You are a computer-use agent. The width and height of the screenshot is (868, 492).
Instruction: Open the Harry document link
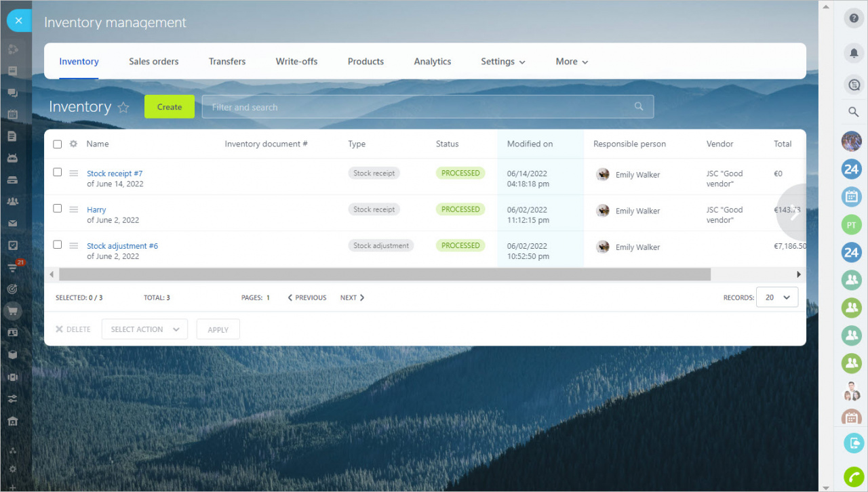96,210
